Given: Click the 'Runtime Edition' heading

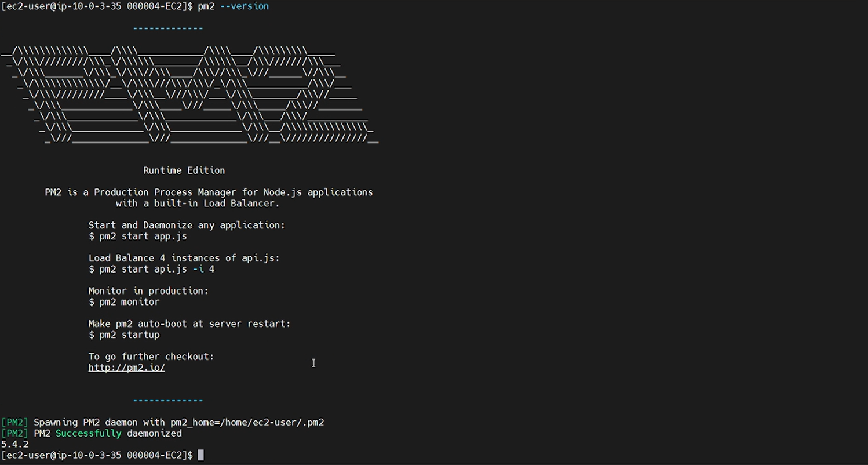Looking at the screenshot, I should click(184, 170).
